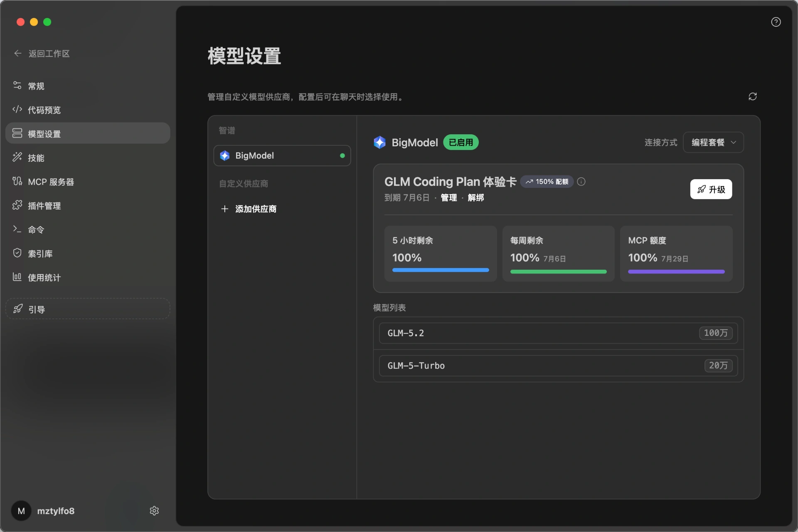Click the 命令 terminal prompt icon
798x532 pixels.
tap(17, 229)
